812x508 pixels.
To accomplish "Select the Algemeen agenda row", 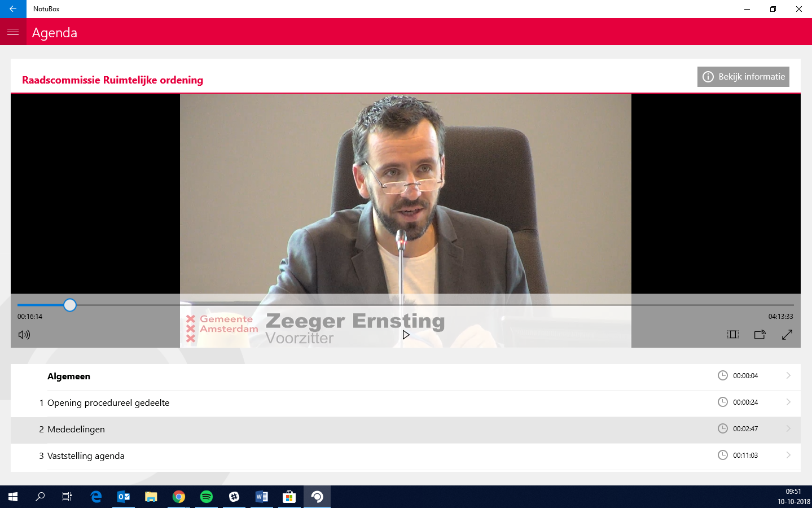I will tap(406, 376).
